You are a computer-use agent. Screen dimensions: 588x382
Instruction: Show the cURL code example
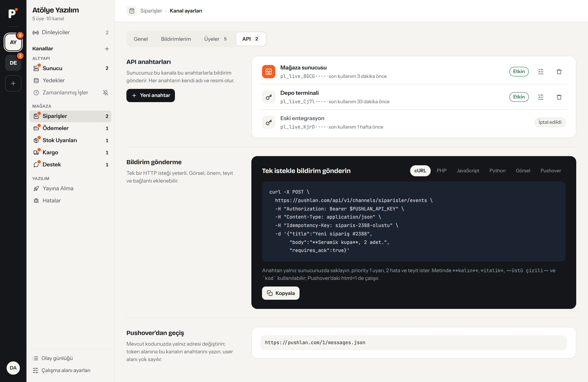420,171
